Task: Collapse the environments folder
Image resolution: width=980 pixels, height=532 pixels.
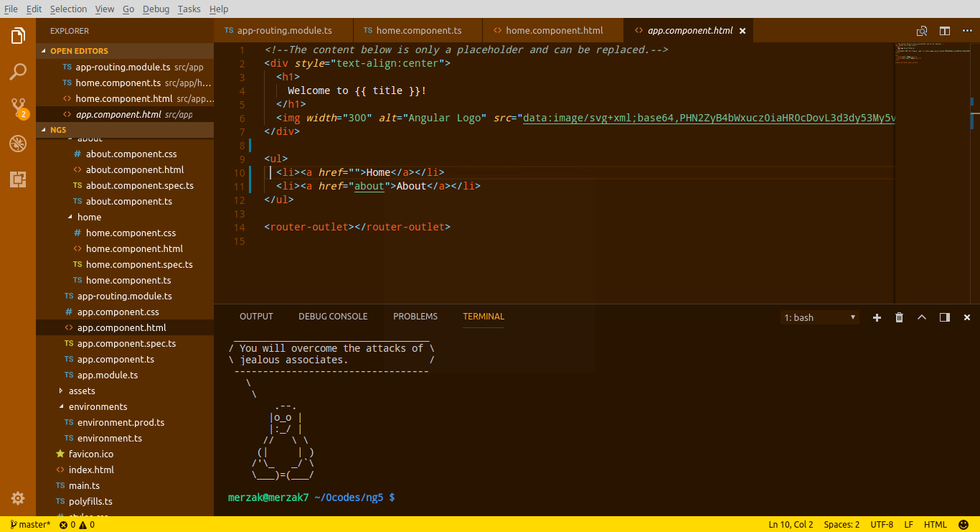Action: coord(61,406)
